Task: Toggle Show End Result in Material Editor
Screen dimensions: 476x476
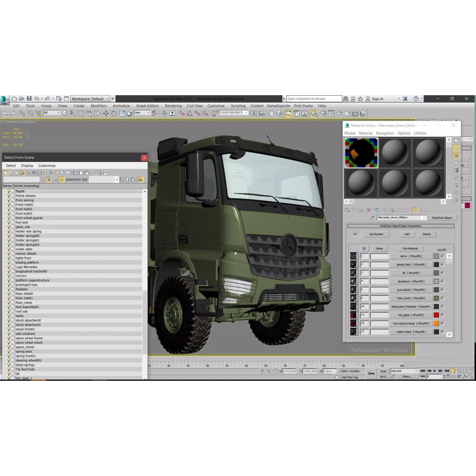Action: tap(415, 210)
